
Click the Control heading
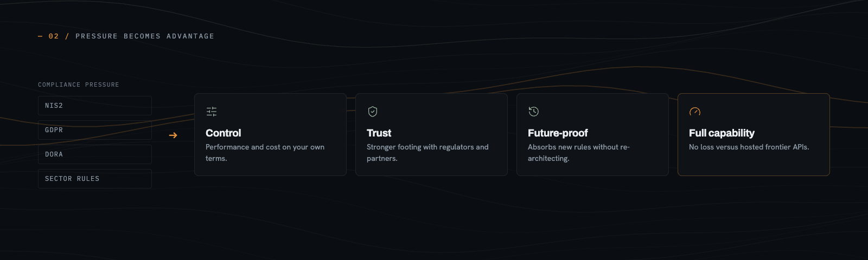(x=224, y=133)
